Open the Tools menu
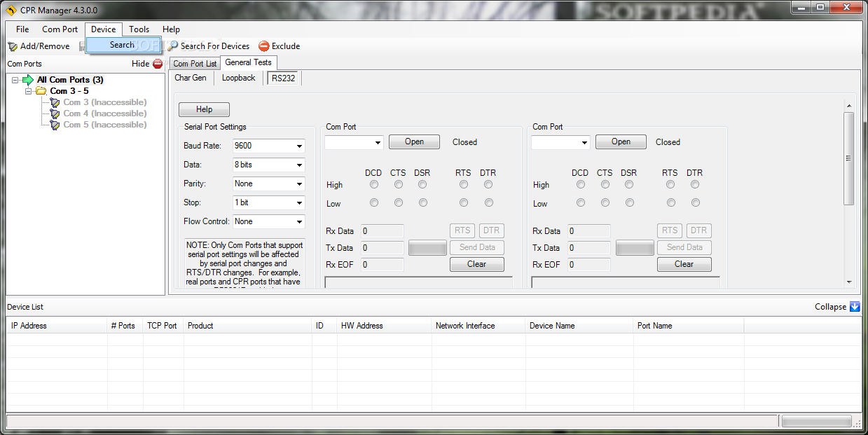 [139, 29]
